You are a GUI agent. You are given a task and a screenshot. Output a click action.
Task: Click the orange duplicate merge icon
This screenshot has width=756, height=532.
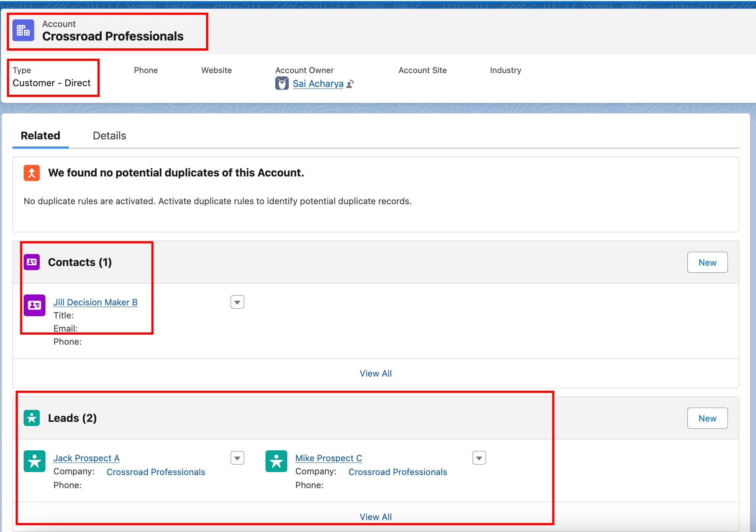tap(32, 173)
